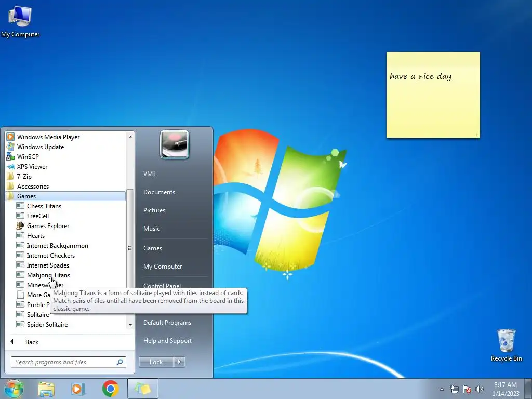
Task: Click the Start orb button
Action: (x=14, y=389)
